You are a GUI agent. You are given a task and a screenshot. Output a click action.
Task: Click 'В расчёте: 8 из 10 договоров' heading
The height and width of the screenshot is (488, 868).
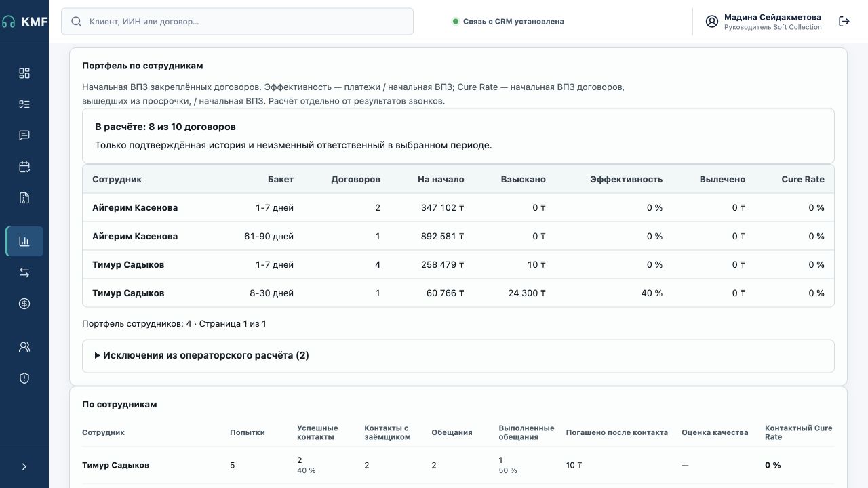(x=165, y=127)
